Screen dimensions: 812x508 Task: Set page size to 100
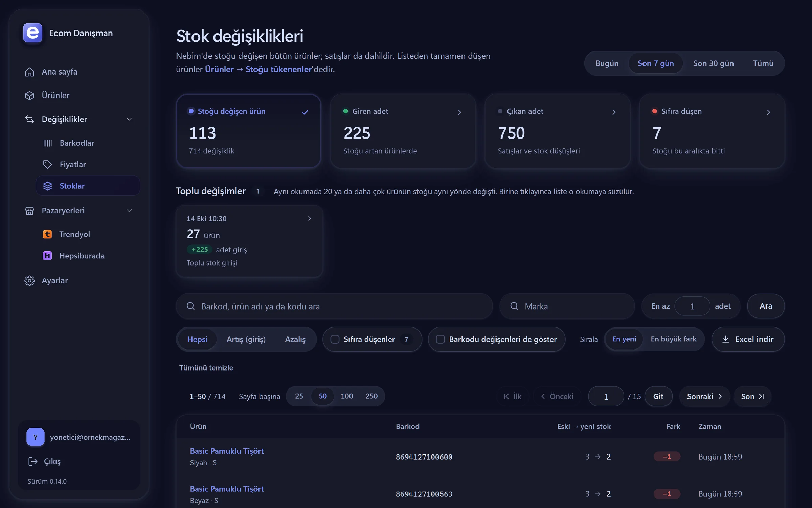[347, 396]
